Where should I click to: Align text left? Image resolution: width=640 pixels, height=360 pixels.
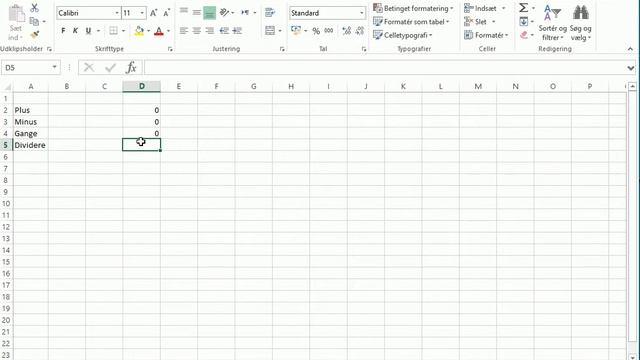(x=184, y=31)
